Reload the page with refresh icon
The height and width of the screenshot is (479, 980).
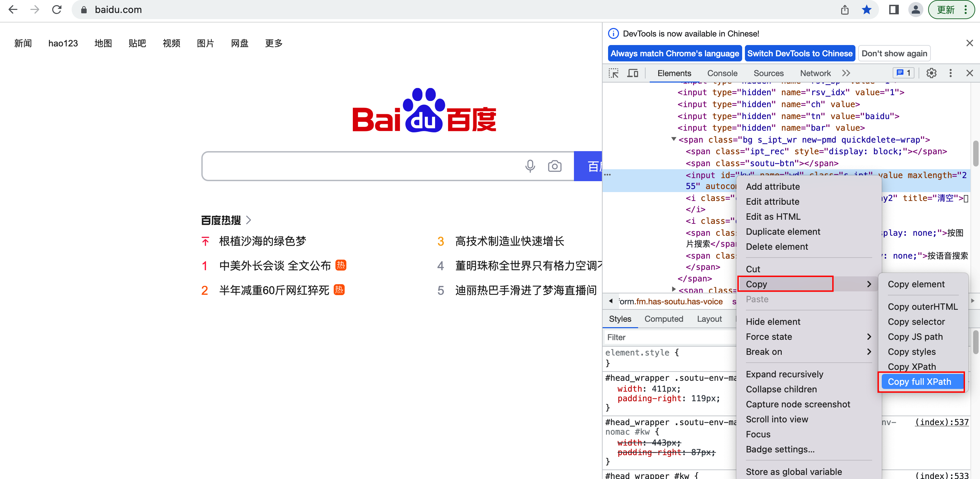click(57, 10)
